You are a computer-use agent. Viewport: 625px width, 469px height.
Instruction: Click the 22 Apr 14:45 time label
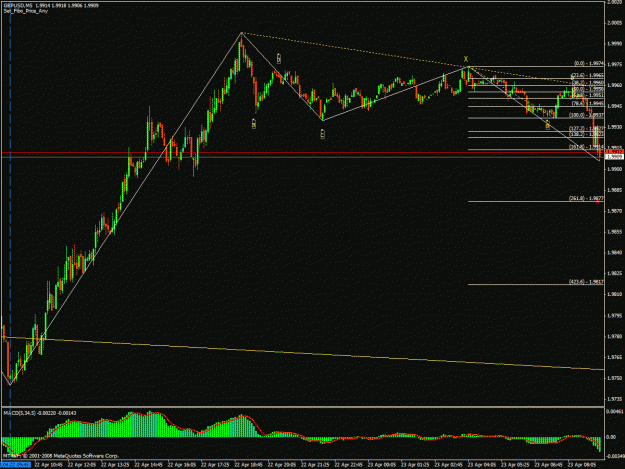149,465
